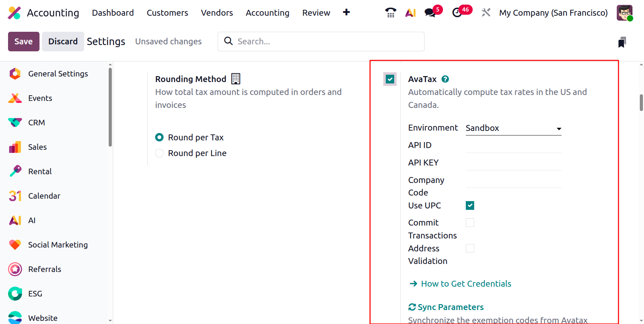
Task: Open the How to Get Credentials link
Action: pyautogui.click(x=466, y=284)
